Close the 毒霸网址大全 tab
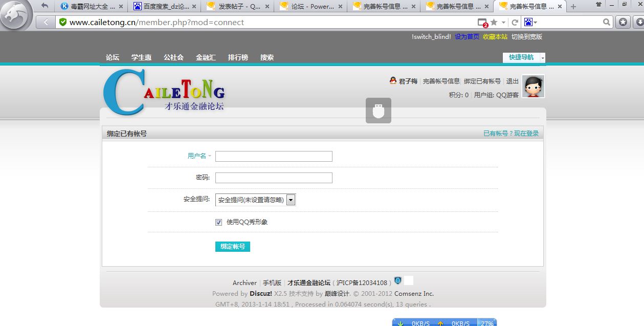Viewport: 644px width, 326px height. click(x=121, y=7)
